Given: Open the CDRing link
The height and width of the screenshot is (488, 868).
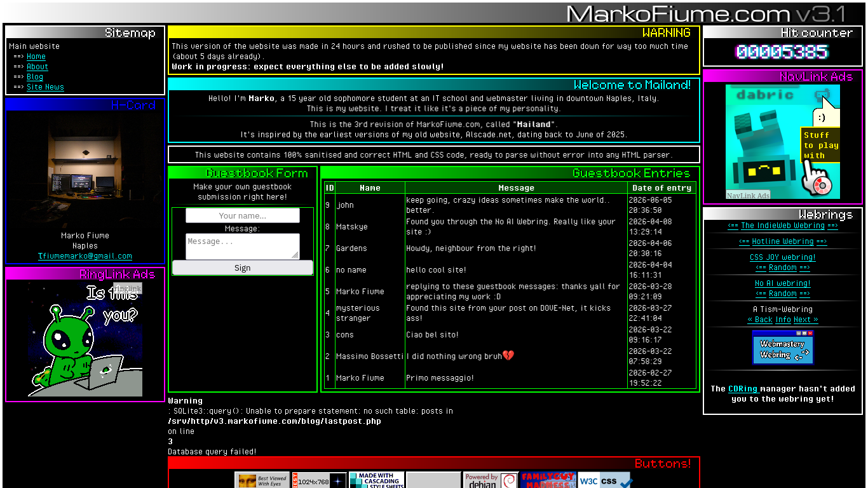Looking at the screenshot, I should tap(743, 388).
